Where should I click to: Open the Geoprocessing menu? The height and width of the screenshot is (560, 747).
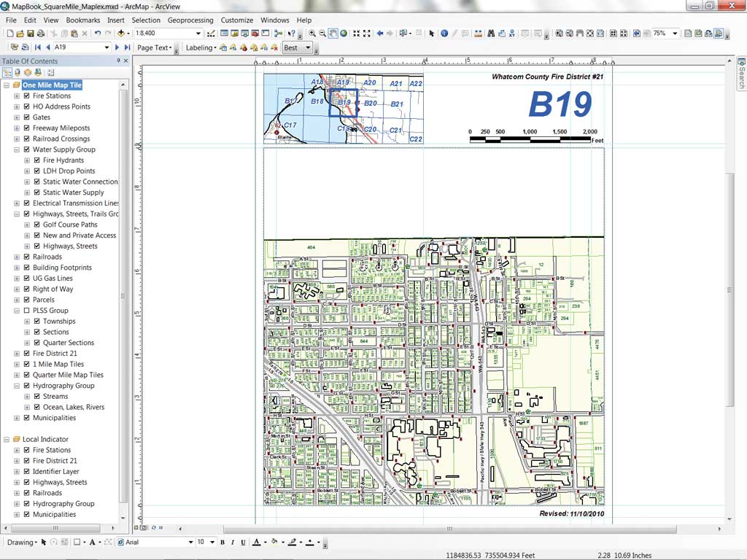pos(190,20)
